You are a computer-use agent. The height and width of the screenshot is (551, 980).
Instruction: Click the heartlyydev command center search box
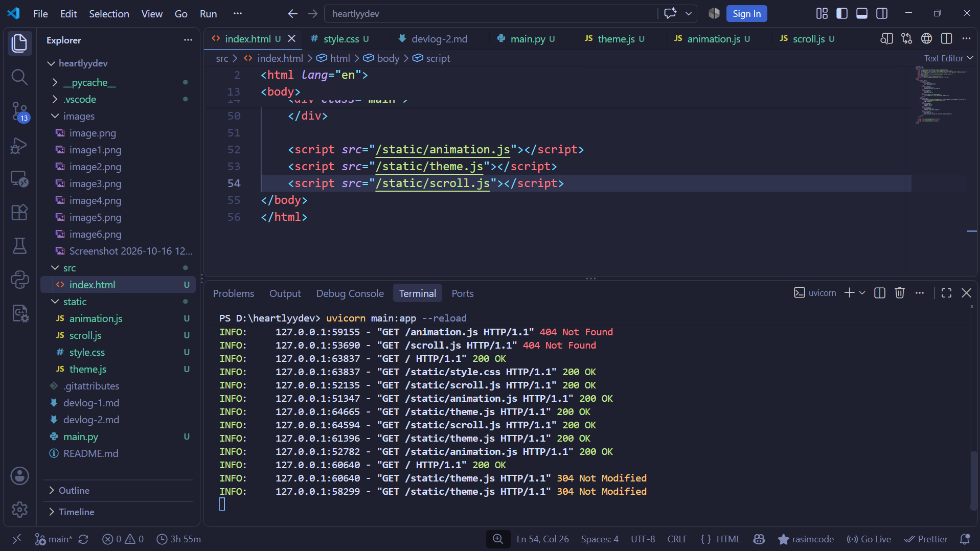(x=491, y=14)
